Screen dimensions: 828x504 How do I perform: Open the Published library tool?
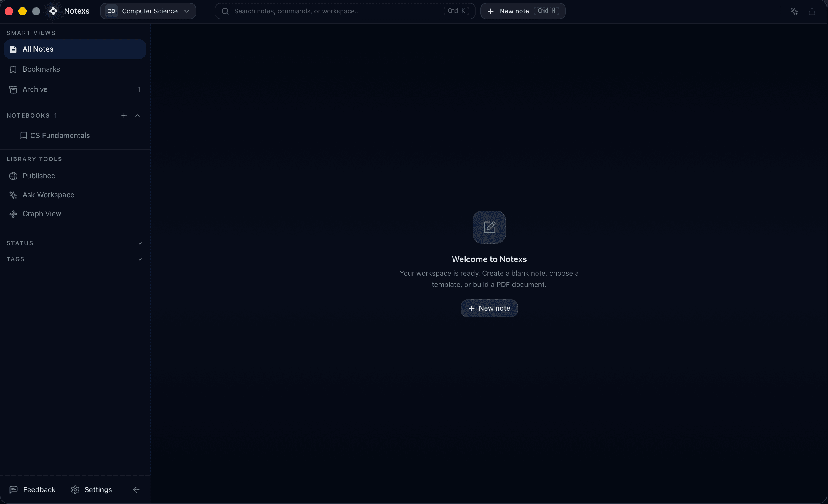75,176
